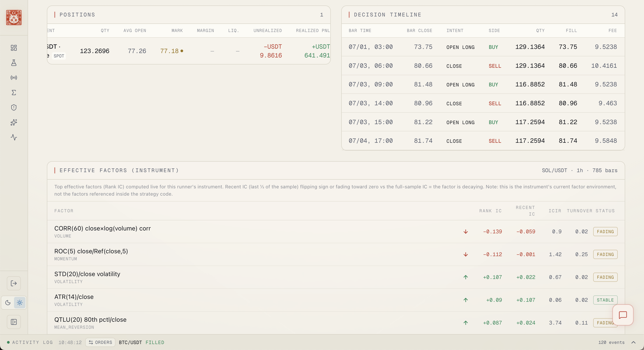The width and height of the screenshot is (644, 350).
Task: Click the BAR TIME column header
Action: click(360, 30)
